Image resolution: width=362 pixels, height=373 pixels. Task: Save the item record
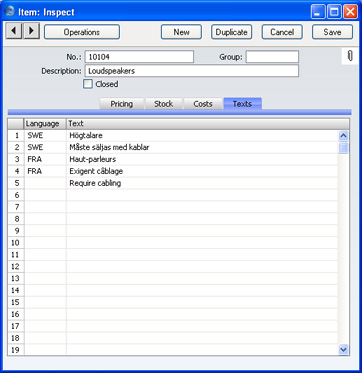coord(332,32)
